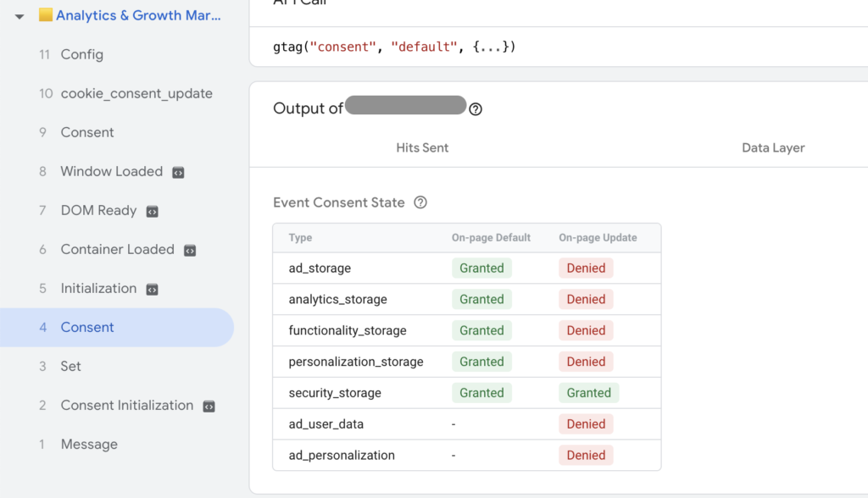Select event 1 Message
The width and height of the screenshot is (868, 498).
pos(88,444)
